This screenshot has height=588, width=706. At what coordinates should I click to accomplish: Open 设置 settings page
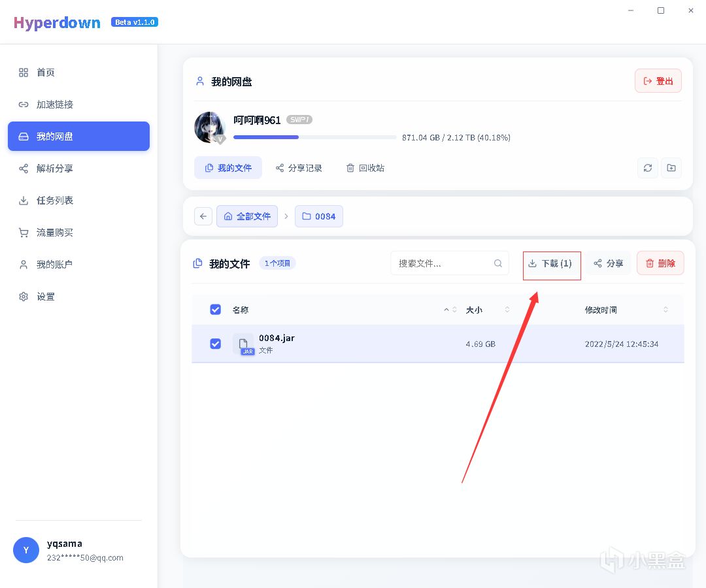[x=78, y=297]
